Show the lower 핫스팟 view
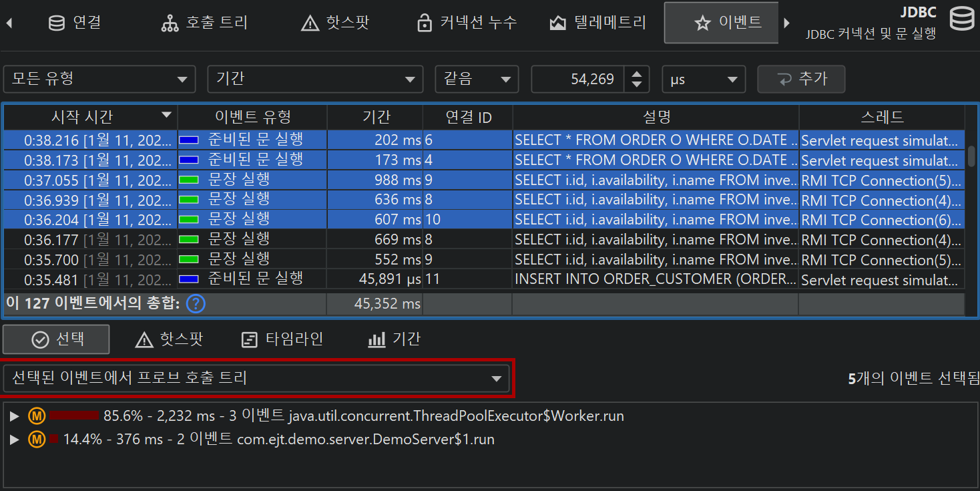This screenshot has height=491, width=980. [169, 339]
